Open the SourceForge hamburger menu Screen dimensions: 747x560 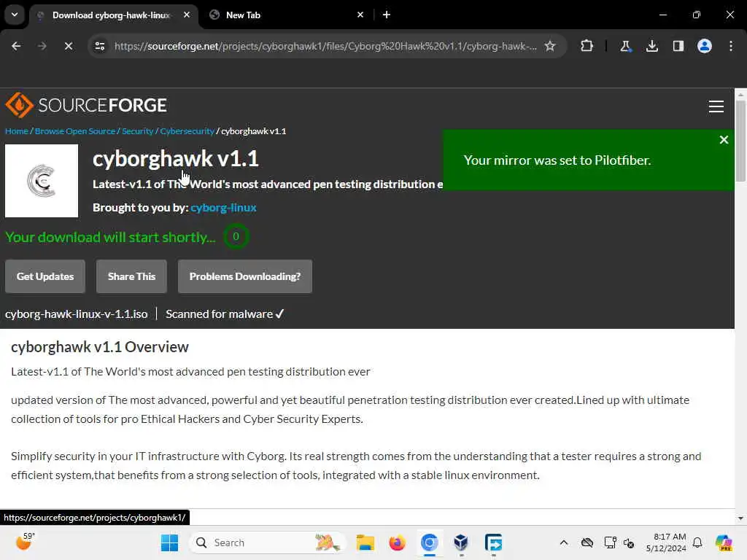pos(716,106)
